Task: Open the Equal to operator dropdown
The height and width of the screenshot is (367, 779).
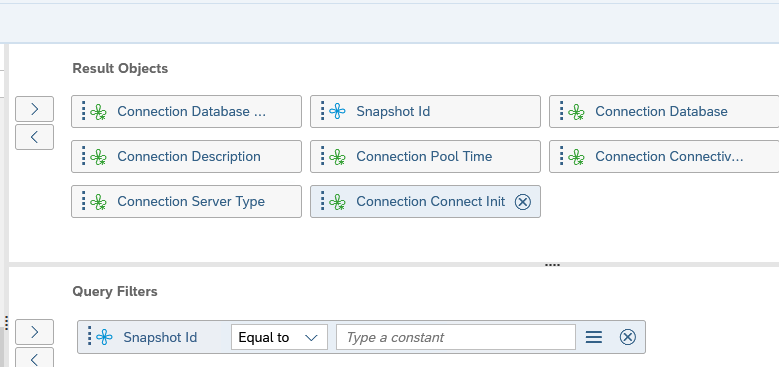Action: click(279, 337)
